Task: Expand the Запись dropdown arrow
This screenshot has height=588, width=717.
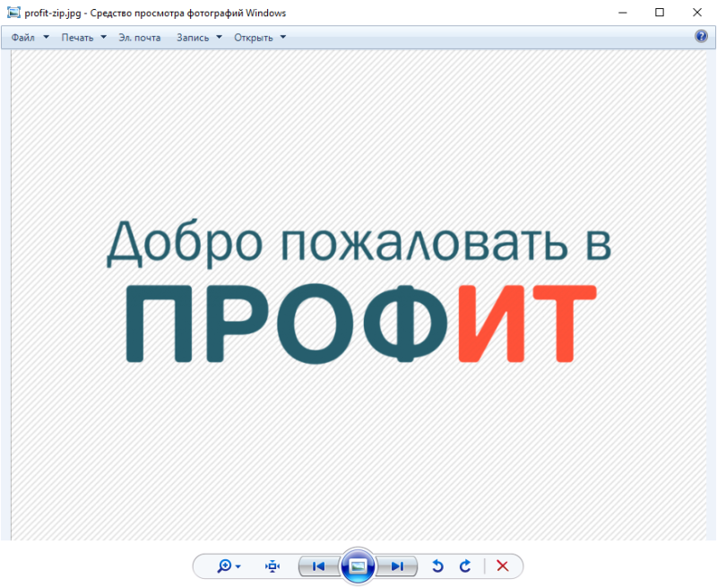Action: (219, 37)
